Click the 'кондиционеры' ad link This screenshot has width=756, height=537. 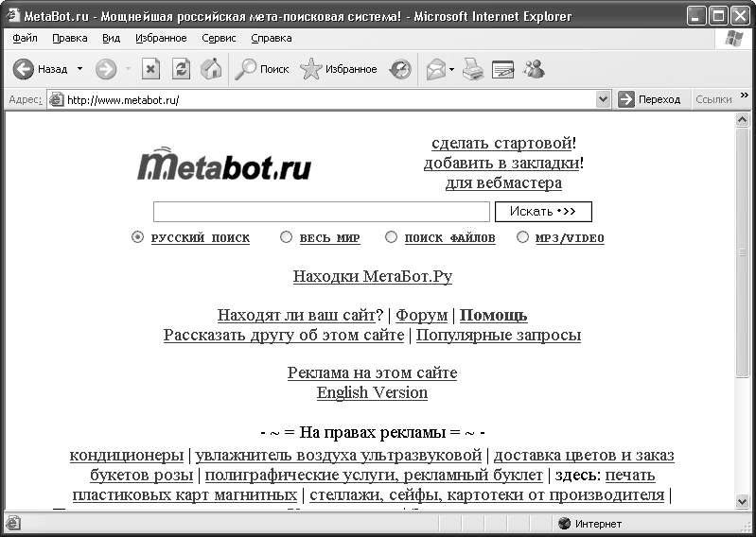127,455
